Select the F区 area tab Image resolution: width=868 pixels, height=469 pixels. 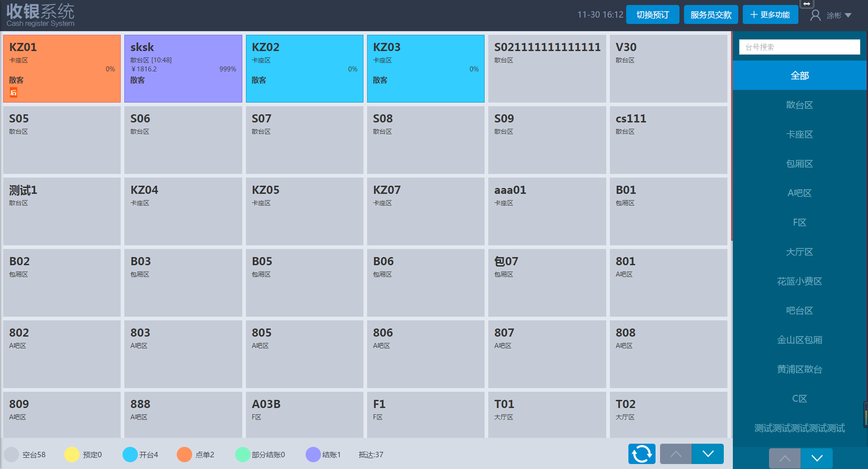(799, 222)
